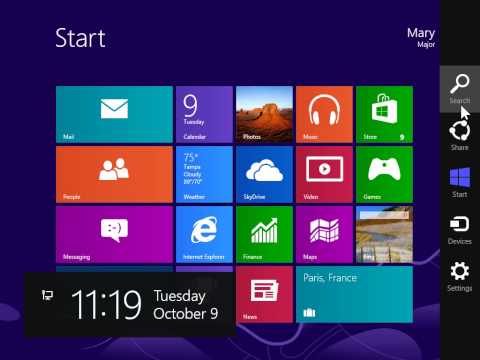Launch Internet Explorer tile
Image resolution: width=480 pixels, height=360 pixels.
204,234
